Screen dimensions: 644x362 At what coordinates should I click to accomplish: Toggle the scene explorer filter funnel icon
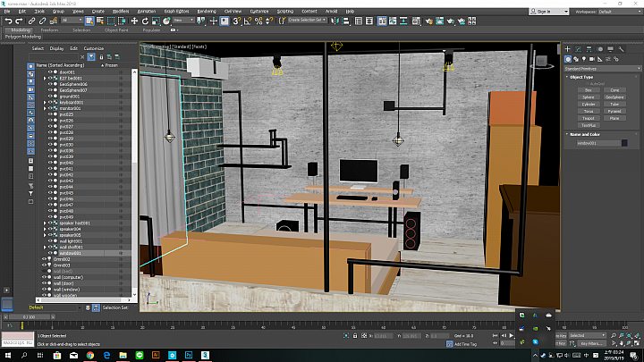(x=91, y=57)
